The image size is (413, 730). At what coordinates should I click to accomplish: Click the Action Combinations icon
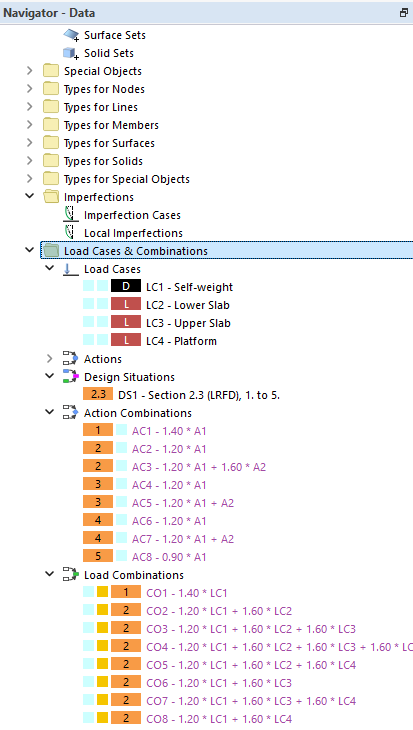tap(71, 413)
